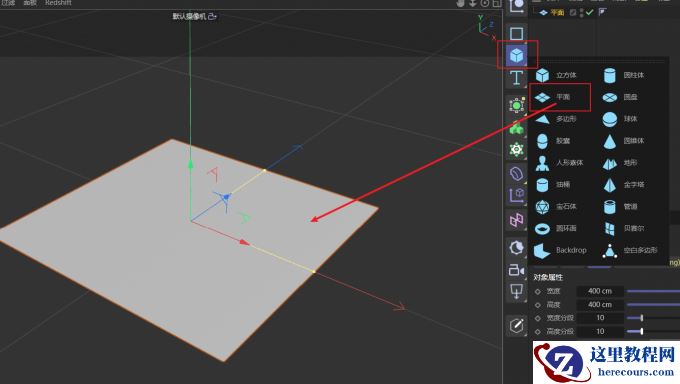Screen dimensions: 680x384
Task: Adjust the width (宽度) slider
Action: coord(653,291)
